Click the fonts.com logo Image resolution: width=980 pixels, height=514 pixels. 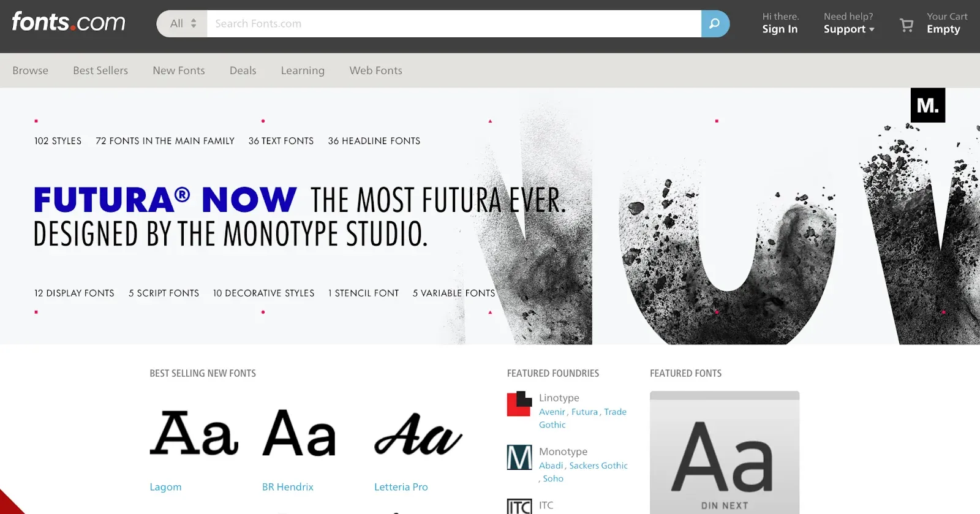coord(68,23)
